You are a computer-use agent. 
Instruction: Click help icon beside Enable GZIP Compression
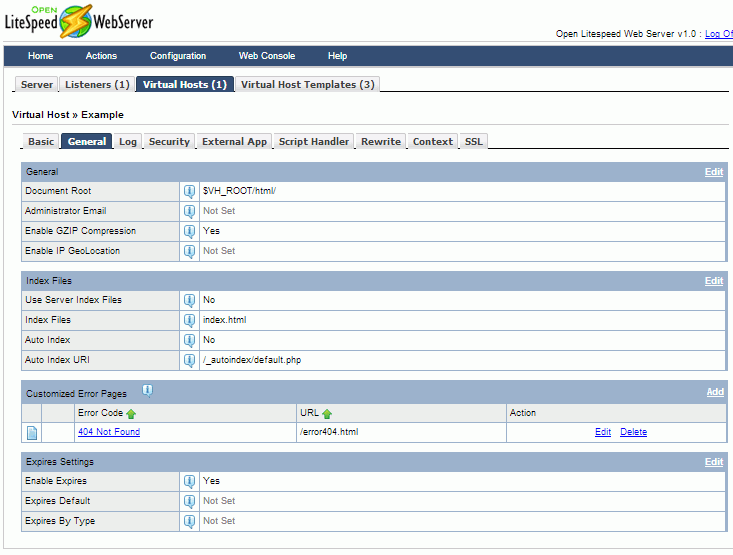(x=189, y=231)
